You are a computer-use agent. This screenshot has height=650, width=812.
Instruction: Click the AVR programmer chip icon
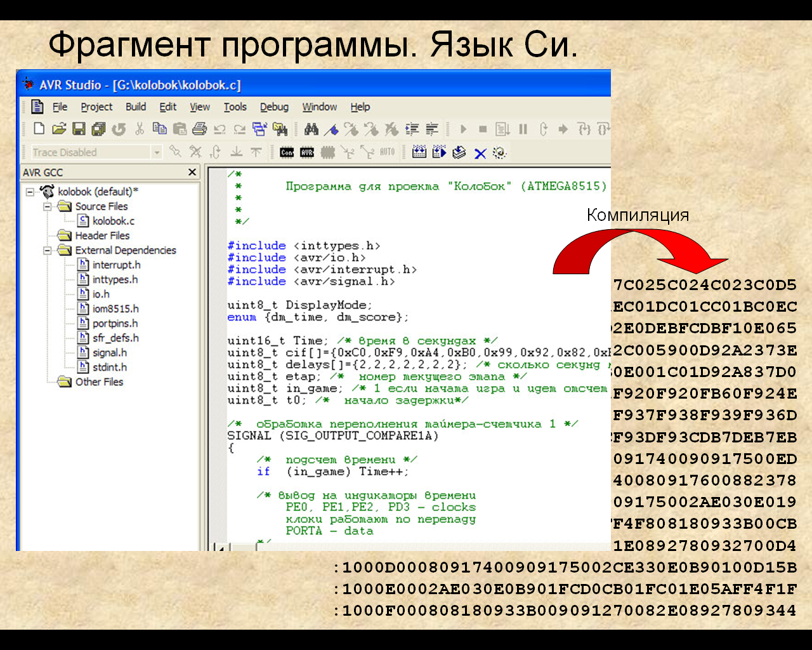coord(307,152)
